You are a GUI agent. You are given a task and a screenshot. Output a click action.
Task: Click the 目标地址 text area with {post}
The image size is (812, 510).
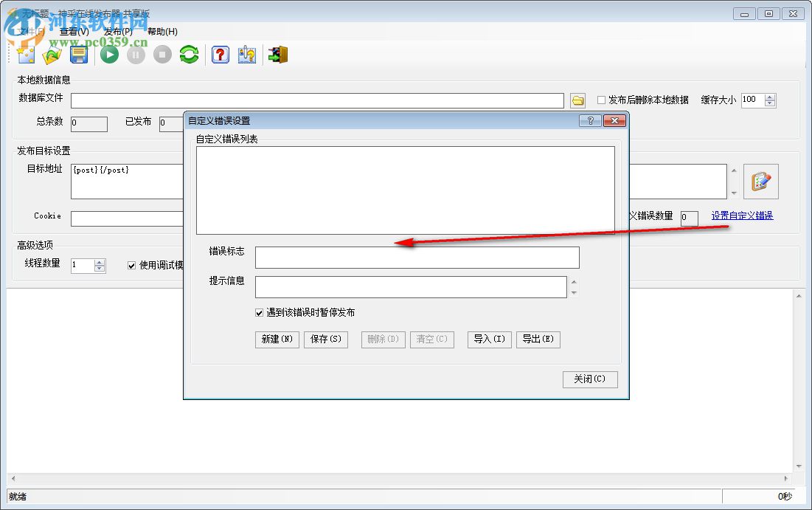tap(127, 182)
